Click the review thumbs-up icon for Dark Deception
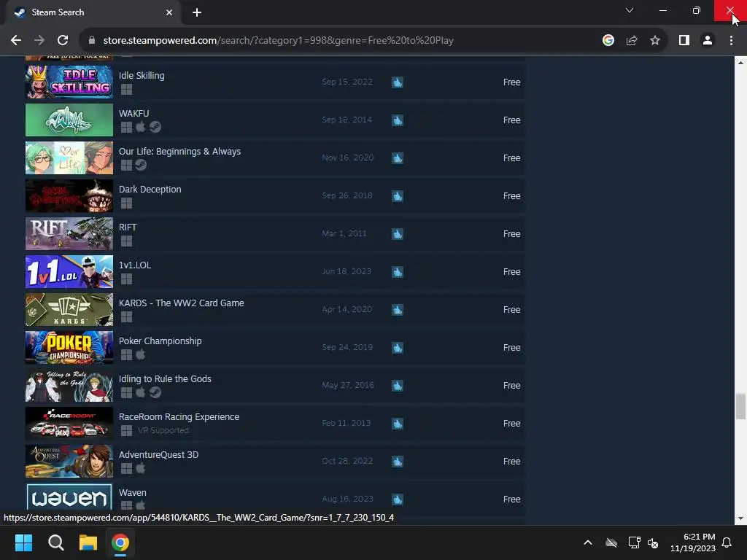The width and height of the screenshot is (747, 560). pos(398,196)
